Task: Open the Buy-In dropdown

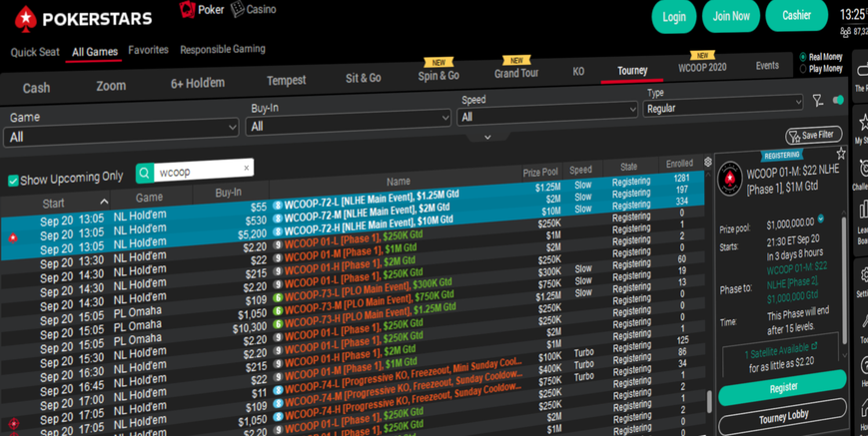Action: point(349,122)
